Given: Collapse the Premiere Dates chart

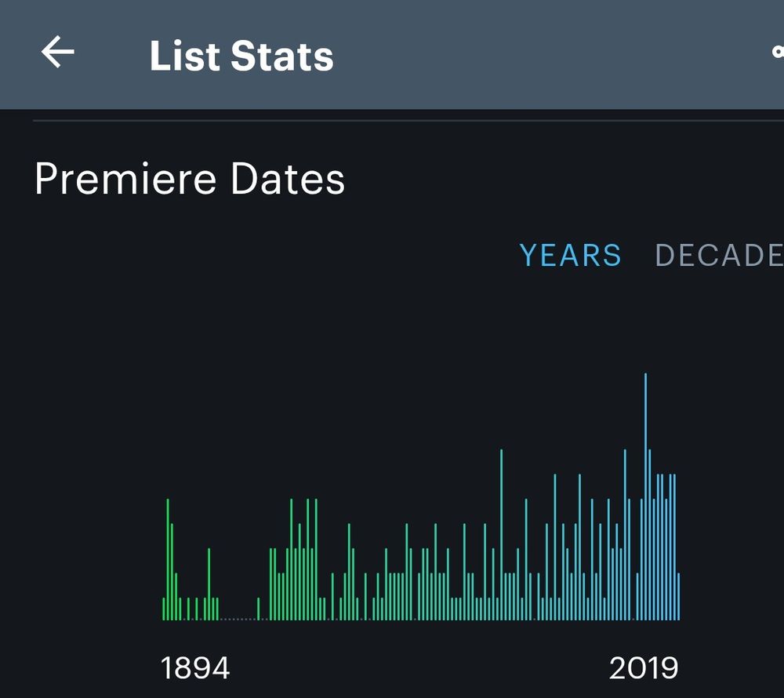Looking at the screenshot, I should tap(190, 179).
